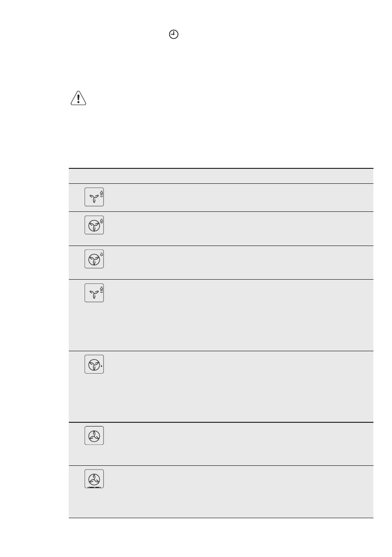Image resolution: width=392 pixels, height=557 pixels.
Task: Click the clock icon at the top
Action: [173, 35]
